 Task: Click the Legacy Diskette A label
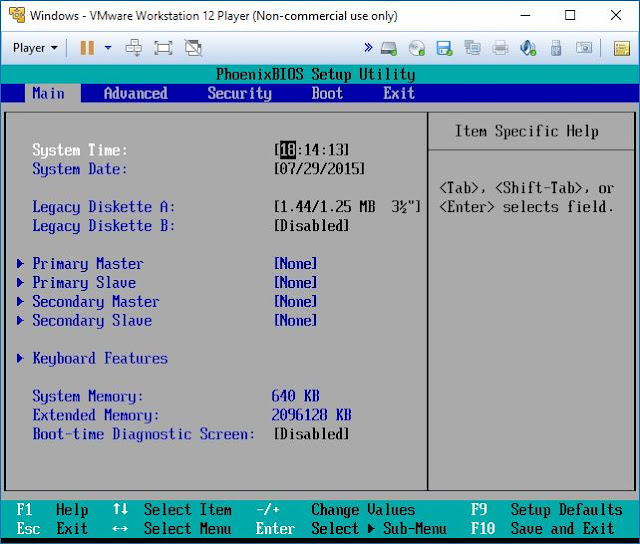pos(104,206)
